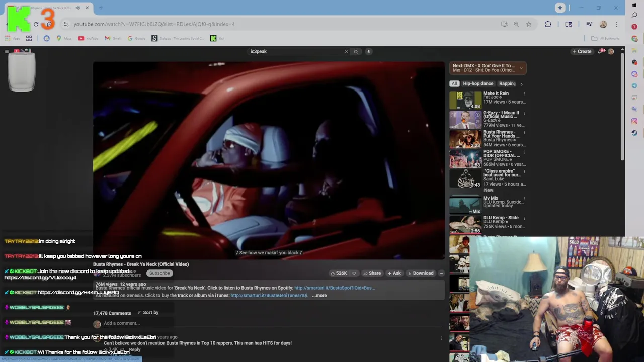The image size is (644, 362).
Task: Open the media controls icon in the toolbar
Action: (589, 24)
